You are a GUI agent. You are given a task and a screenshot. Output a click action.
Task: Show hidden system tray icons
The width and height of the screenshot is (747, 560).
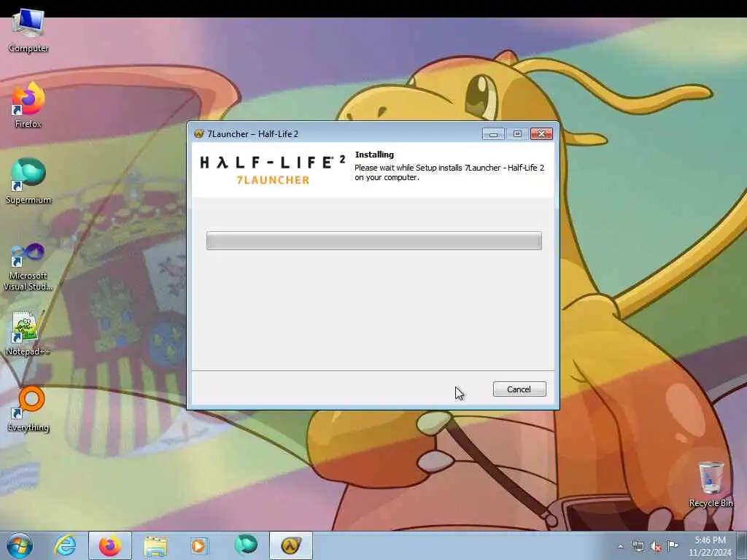[x=620, y=546]
